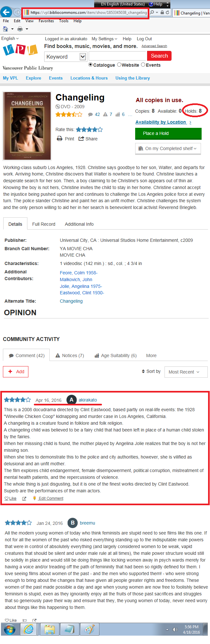Open the browser Help menu

(x=77, y=21)
